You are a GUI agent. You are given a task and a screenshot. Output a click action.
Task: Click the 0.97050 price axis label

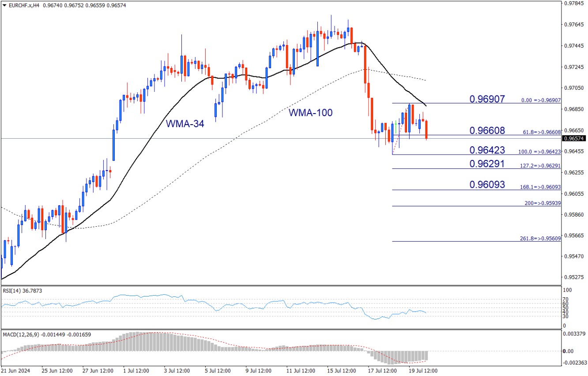click(575, 88)
